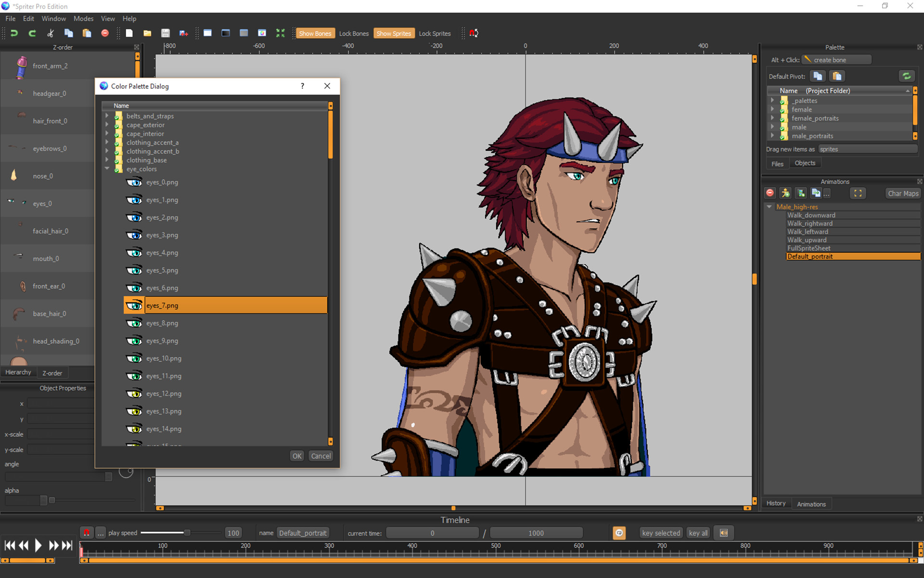Select the Undo icon in the toolbar
The image size is (924, 578).
click(x=14, y=33)
